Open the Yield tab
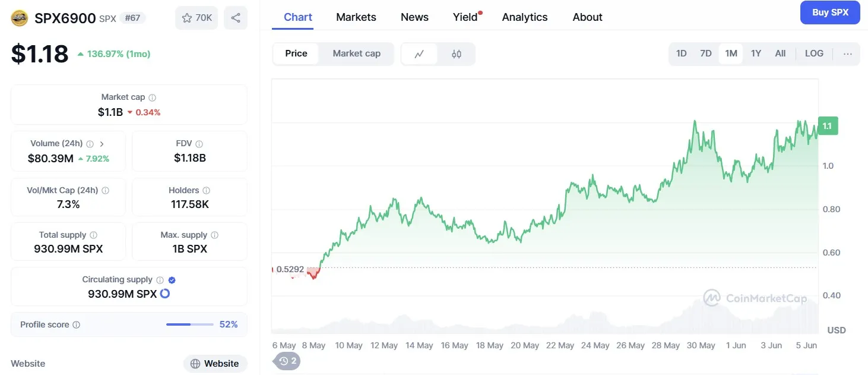The height and width of the screenshot is (375, 868). tap(465, 17)
